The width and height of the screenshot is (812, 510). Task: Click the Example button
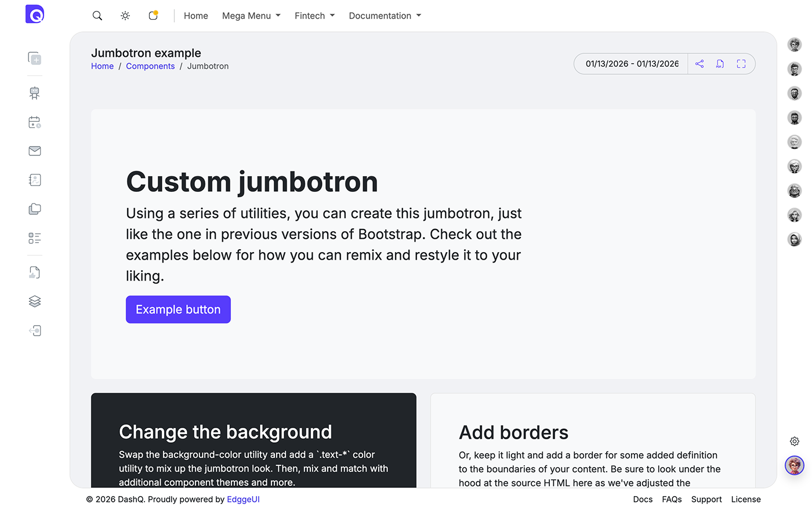tap(178, 309)
